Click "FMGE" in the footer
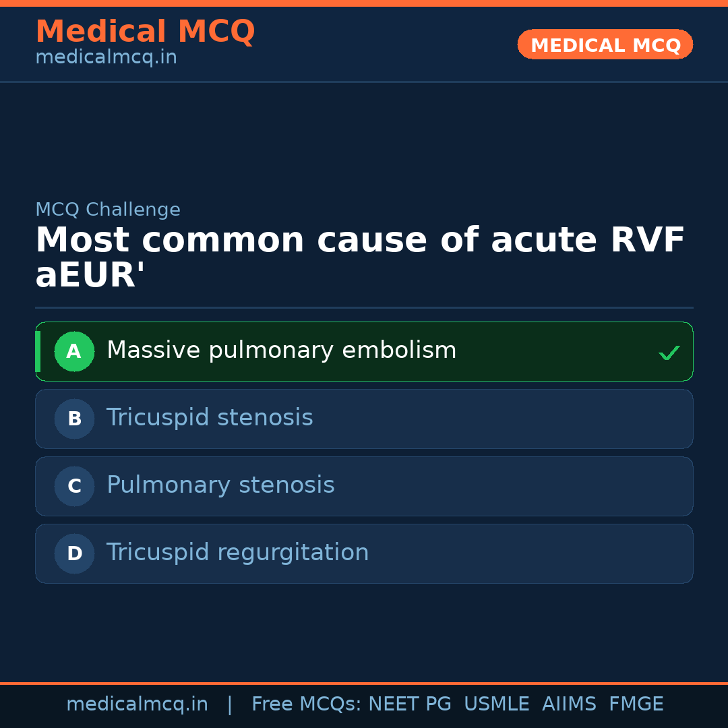Screen dimensions: 728x728 point(636,704)
